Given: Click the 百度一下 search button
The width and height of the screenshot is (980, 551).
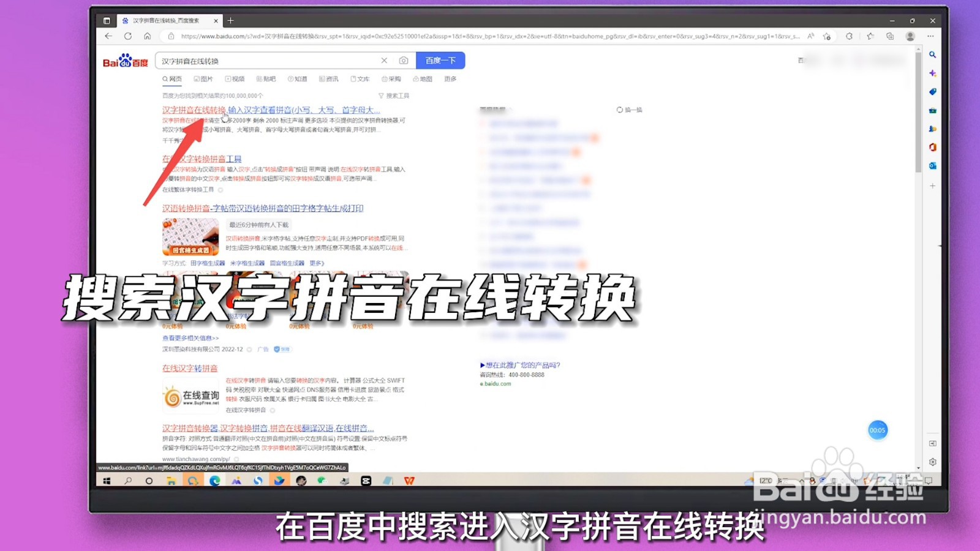Looking at the screenshot, I should 440,61.
